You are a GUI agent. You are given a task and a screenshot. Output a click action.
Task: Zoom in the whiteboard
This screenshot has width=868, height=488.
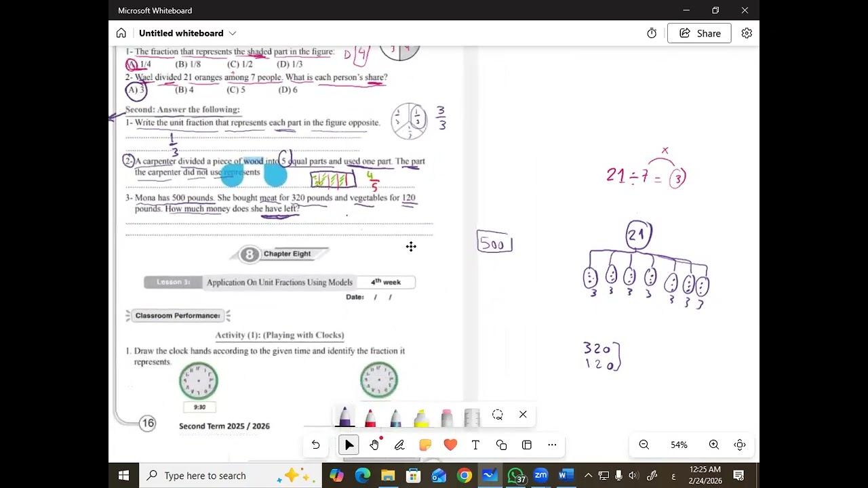[x=714, y=445]
